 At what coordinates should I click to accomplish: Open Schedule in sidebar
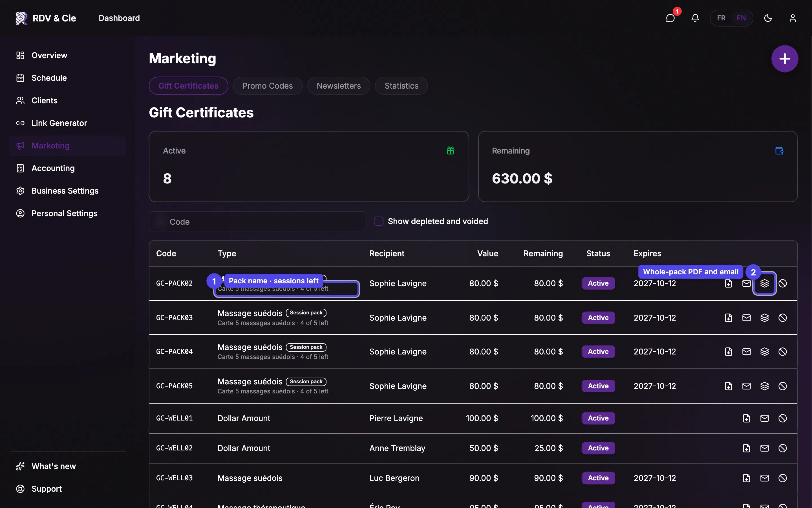tap(67, 78)
